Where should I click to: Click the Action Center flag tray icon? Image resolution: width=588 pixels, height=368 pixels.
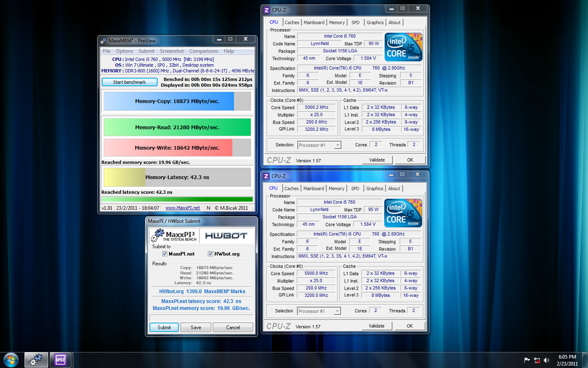point(527,360)
